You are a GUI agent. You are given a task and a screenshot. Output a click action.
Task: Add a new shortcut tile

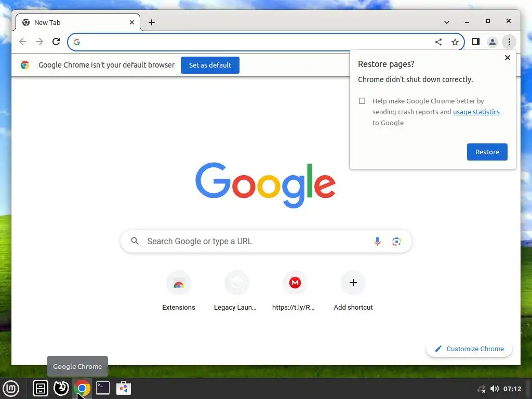(353, 291)
